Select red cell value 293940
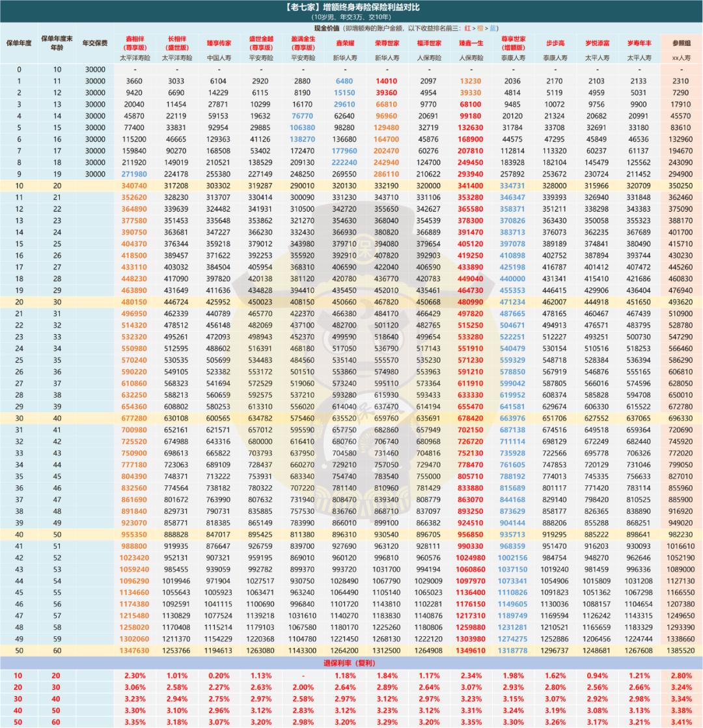703x728 pixels. point(471,174)
